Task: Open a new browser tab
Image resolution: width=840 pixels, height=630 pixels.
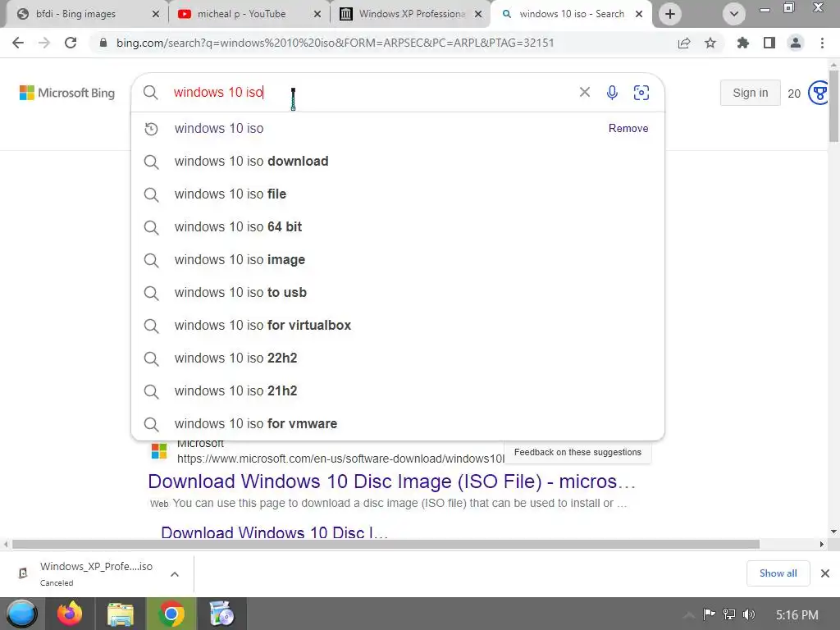Action: coord(669,14)
